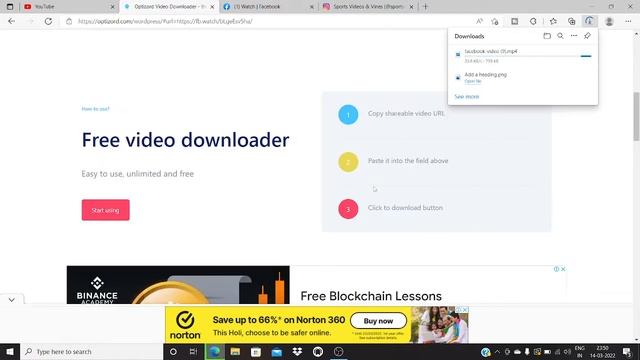This screenshot has width=640, height=360.
Task: Click the taskbar clock and date
Action: click(602, 351)
